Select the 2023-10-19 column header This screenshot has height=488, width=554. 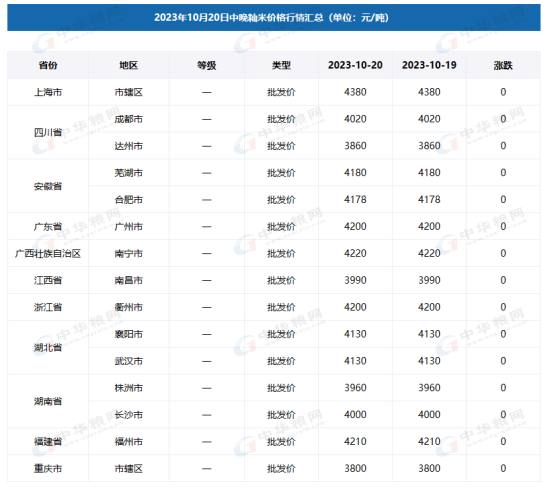429,65
